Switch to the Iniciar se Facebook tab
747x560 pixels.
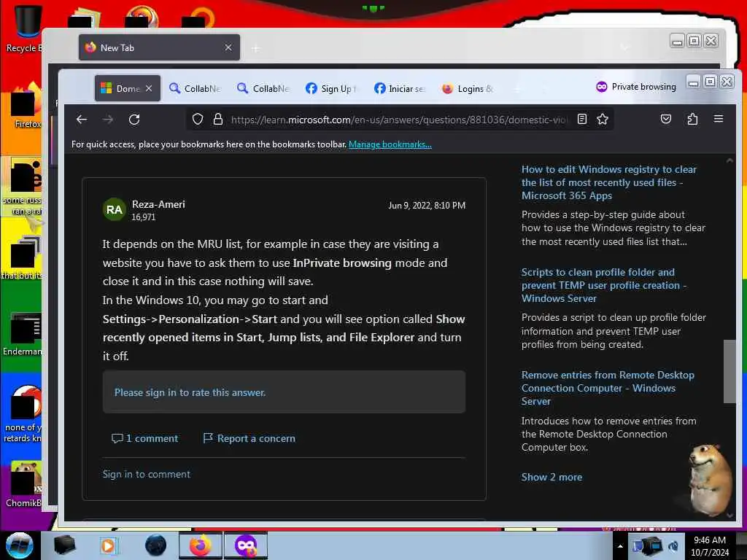pos(400,88)
